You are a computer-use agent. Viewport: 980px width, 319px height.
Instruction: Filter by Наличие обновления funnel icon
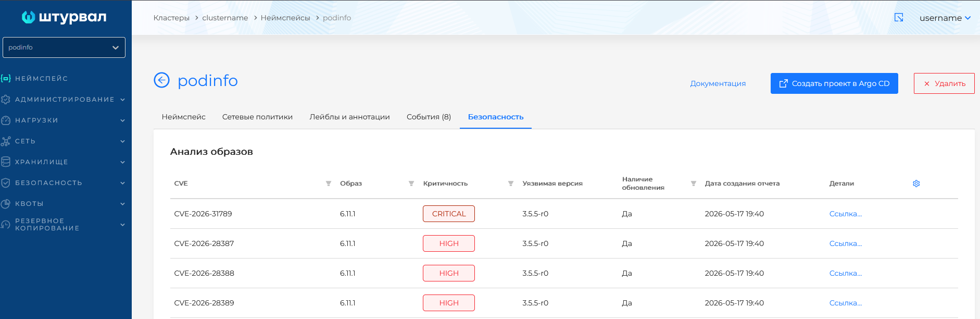click(x=694, y=183)
